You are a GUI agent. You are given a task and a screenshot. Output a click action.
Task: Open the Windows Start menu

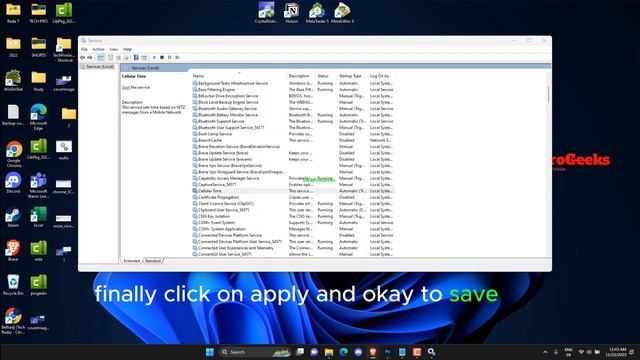[x=210, y=352]
